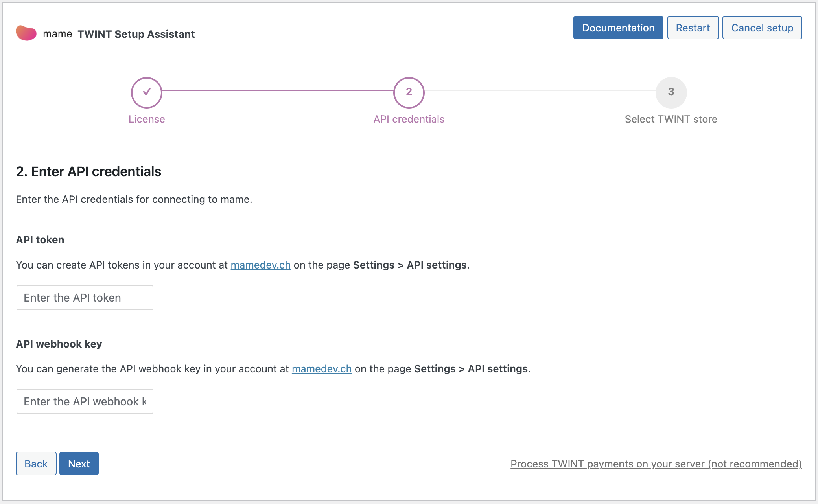
Task: Focus the Enter the API token field
Action: (x=85, y=298)
